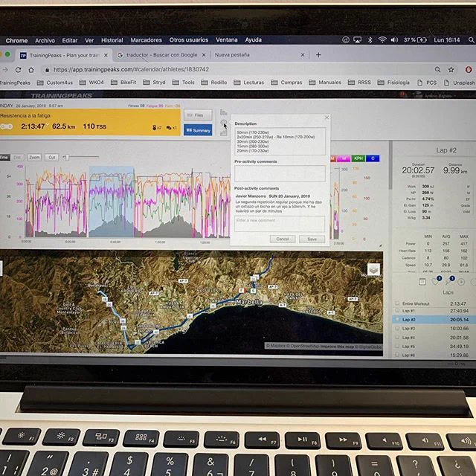Toggle the blue C channel button

tap(373, 158)
